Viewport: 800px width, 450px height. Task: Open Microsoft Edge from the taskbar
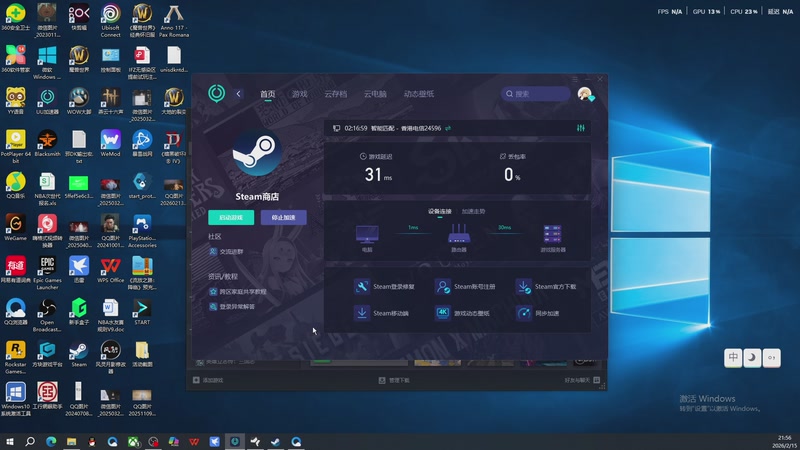pyautogui.click(x=51, y=441)
